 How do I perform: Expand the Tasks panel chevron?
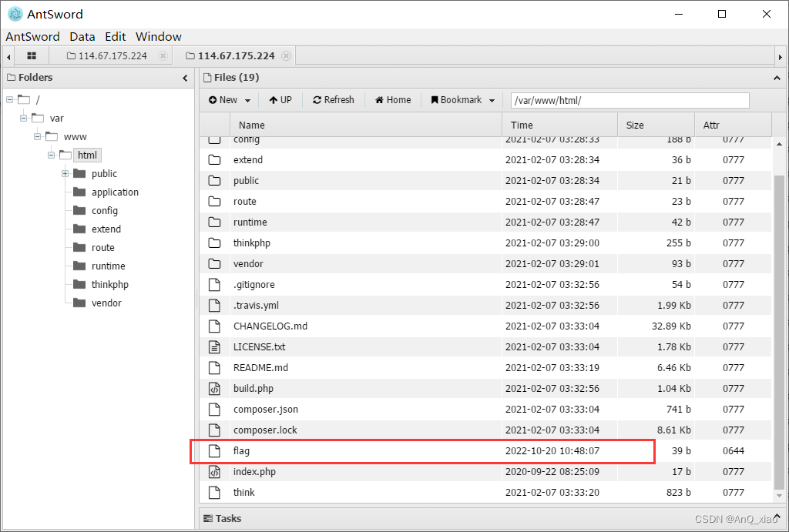tap(777, 517)
